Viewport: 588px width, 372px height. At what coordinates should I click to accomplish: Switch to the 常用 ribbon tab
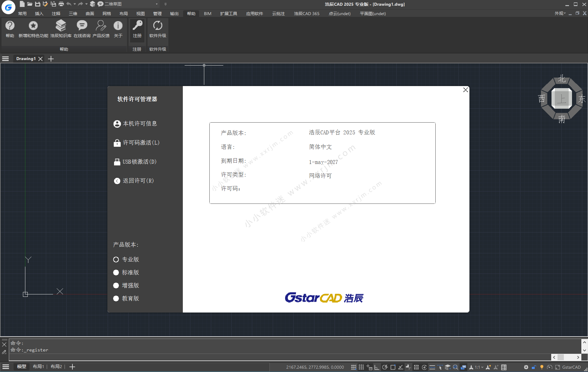[x=22, y=14]
